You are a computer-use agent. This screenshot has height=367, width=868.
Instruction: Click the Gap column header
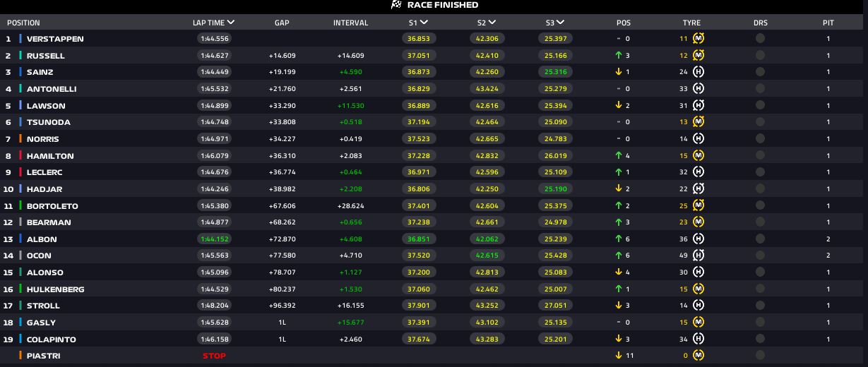click(x=282, y=23)
